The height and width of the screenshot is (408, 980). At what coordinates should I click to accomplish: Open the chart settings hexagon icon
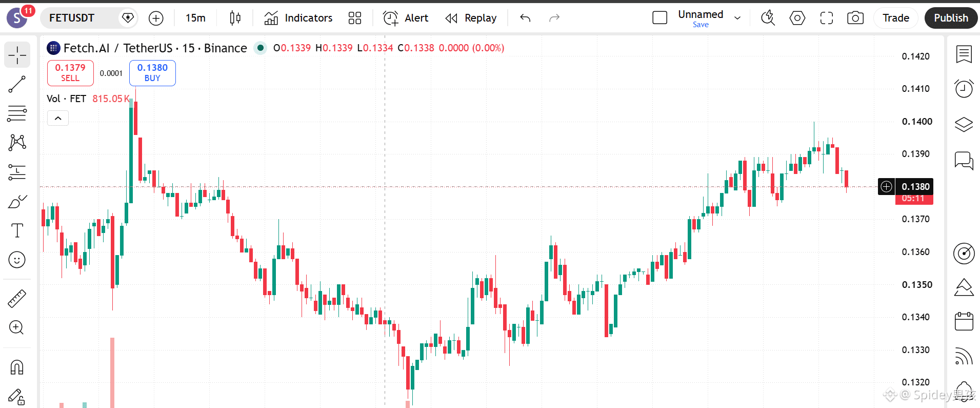point(797,18)
